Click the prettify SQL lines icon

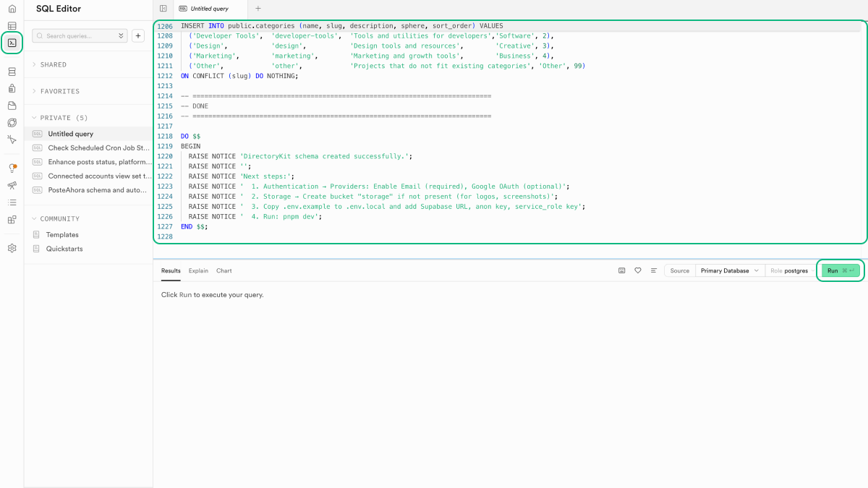(x=653, y=270)
